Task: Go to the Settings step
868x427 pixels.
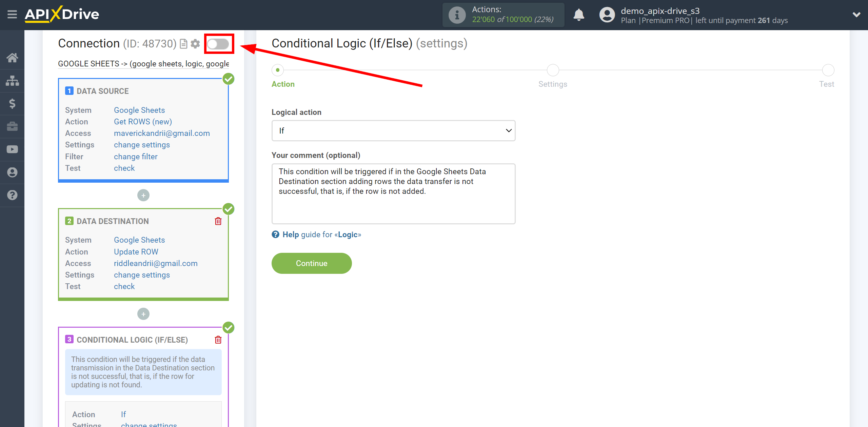Action: (553, 70)
